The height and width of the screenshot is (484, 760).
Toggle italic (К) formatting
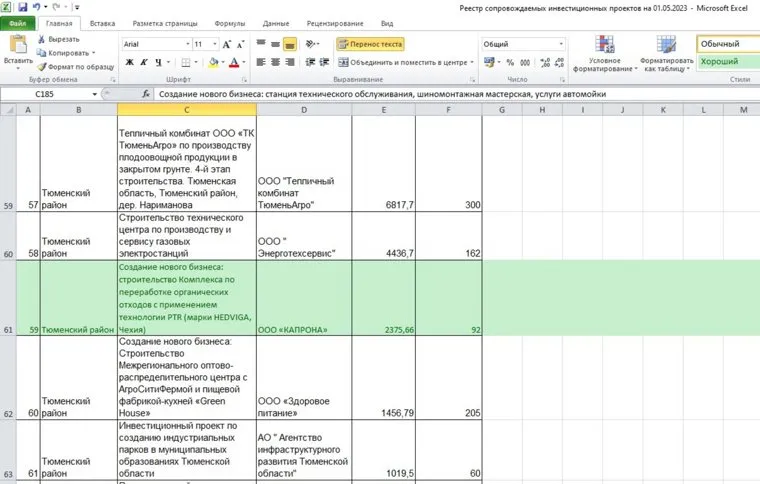144,62
